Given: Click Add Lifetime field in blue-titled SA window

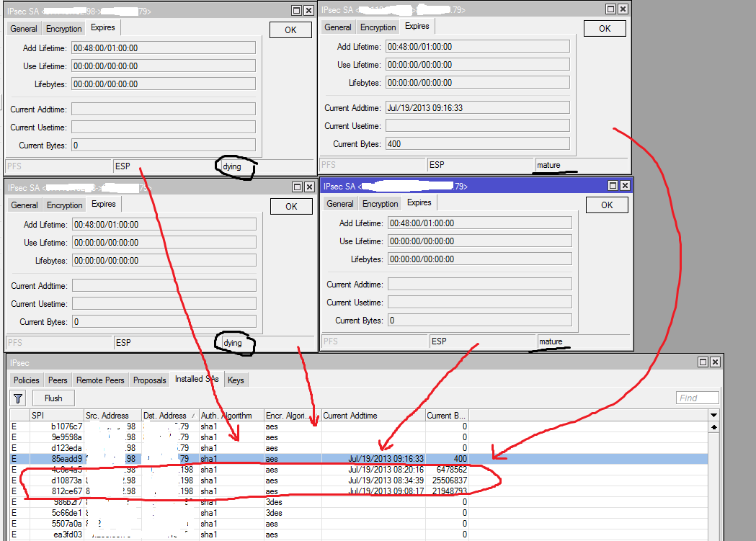Looking at the screenshot, I should pos(480,223).
